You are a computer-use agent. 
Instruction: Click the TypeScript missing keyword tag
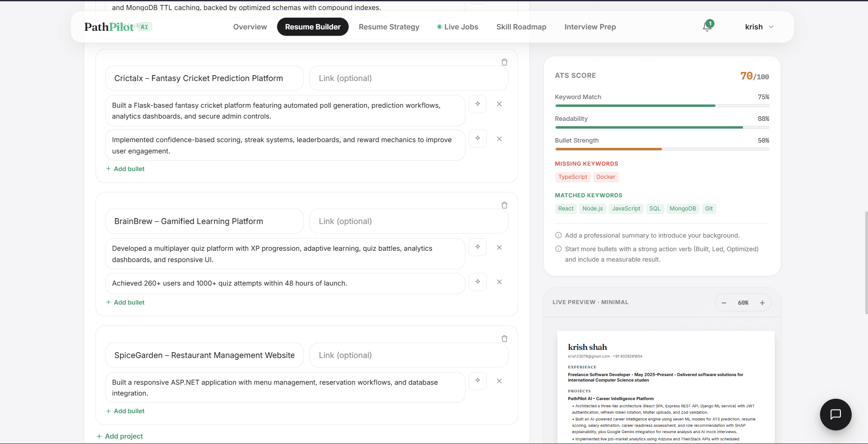click(x=573, y=177)
